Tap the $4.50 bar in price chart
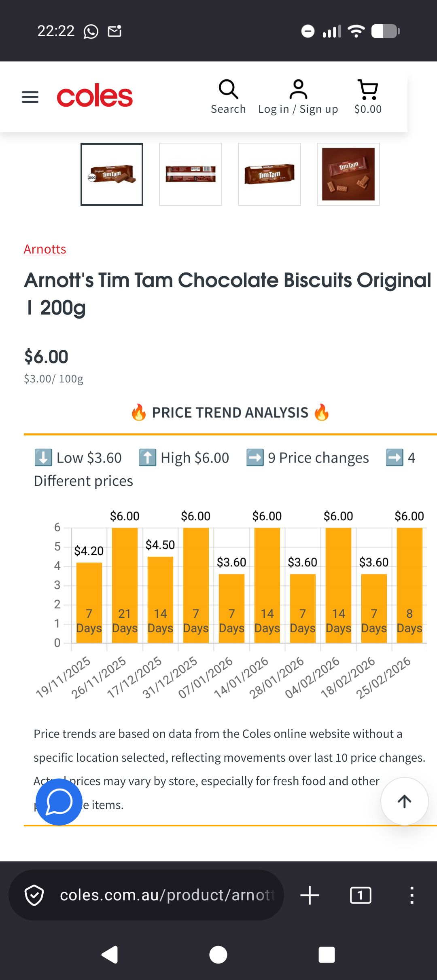The image size is (437, 980). (160, 598)
